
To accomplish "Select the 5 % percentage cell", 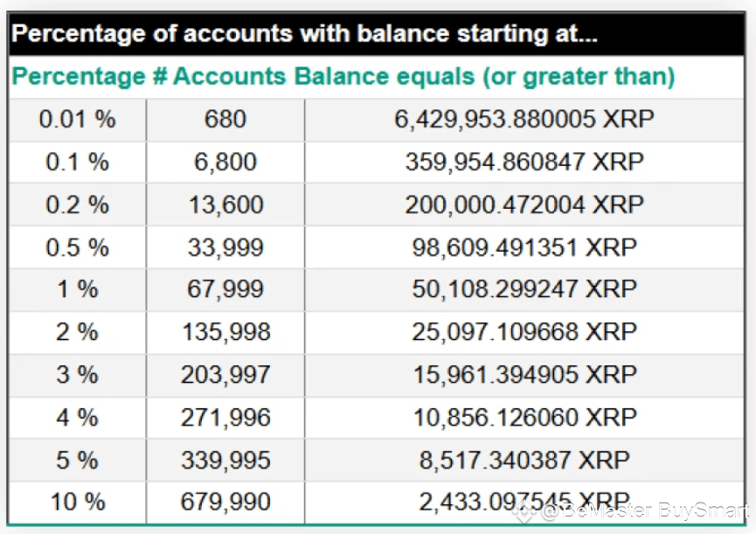I will [77, 460].
